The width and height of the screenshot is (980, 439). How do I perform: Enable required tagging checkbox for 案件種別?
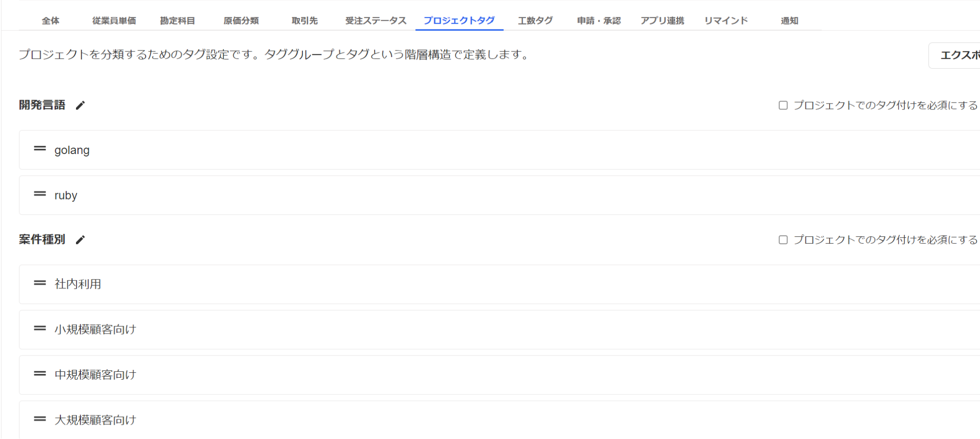(783, 240)
